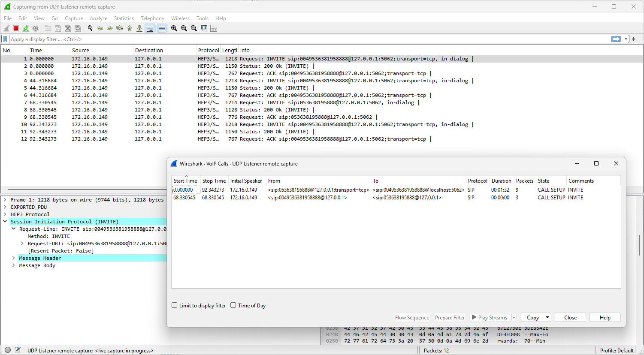This screenshot has width=644, height=355.
Task: Go to the last packet
Action: (139, 28)
